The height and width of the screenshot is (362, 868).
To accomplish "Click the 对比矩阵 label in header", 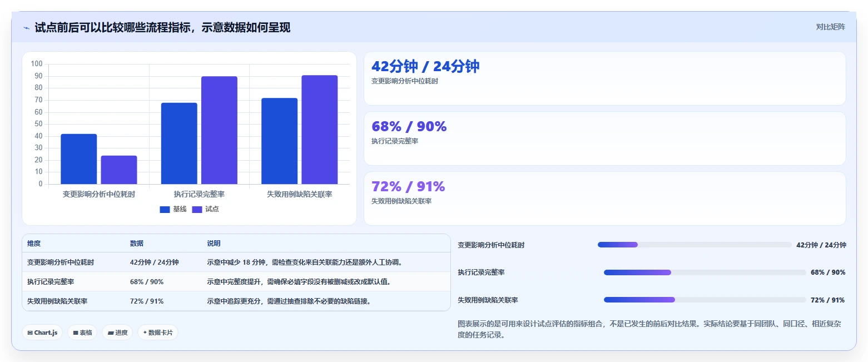I will click(x=830, y=27).
